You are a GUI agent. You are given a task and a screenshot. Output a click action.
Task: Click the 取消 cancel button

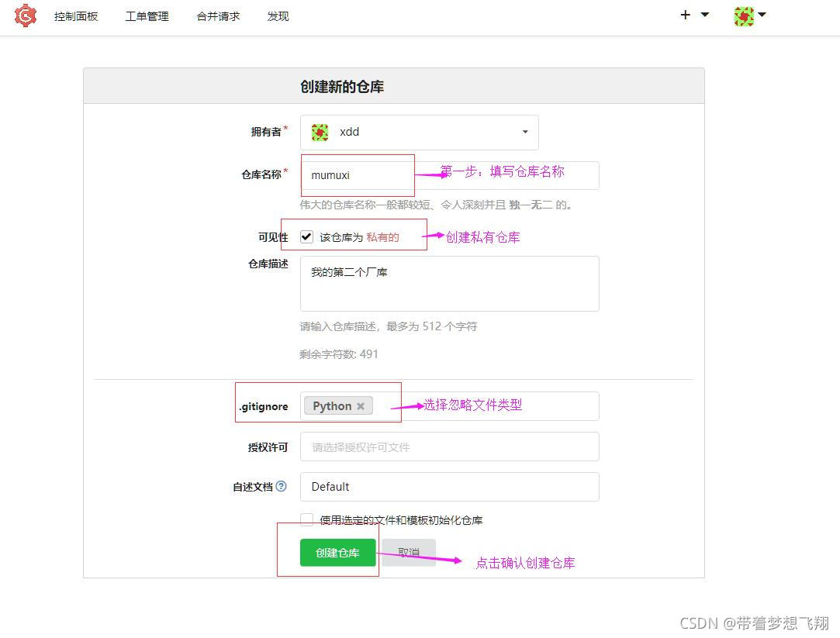point(408,552)
